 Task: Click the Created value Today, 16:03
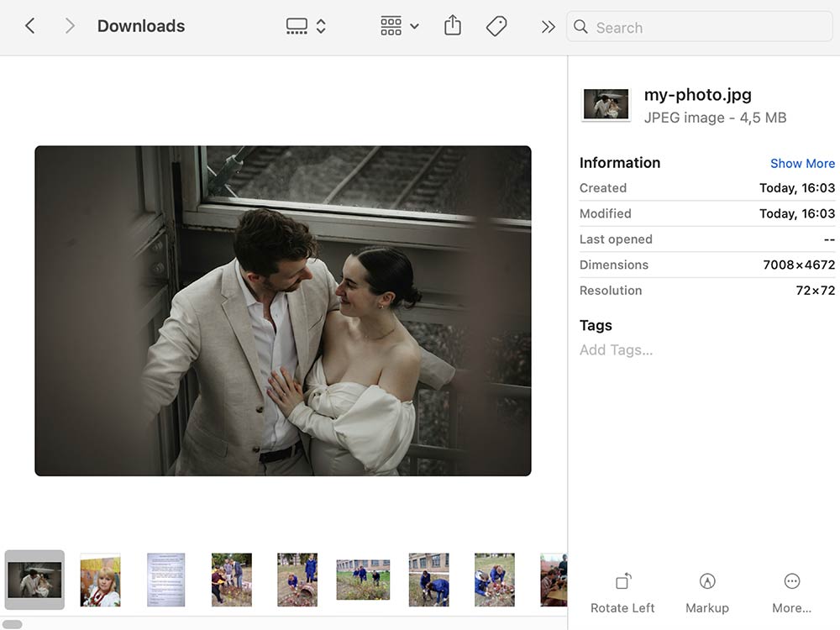[x=797, y=188]
